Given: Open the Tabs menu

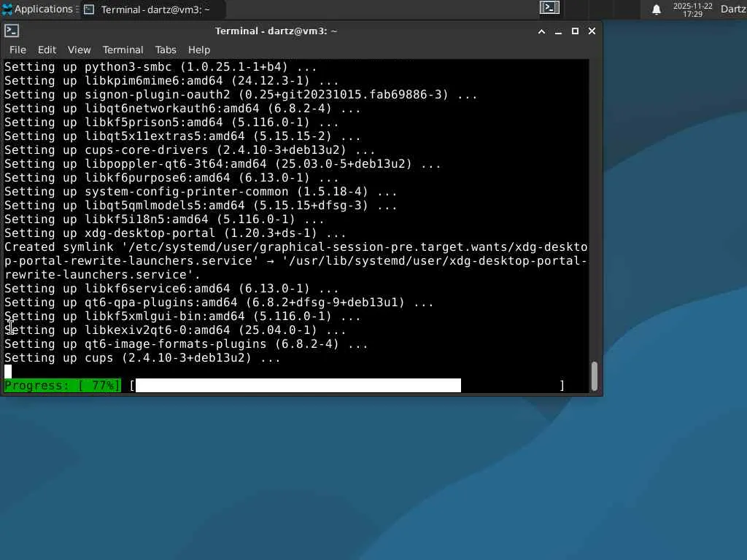Looking at the screenshot, I should pyautogui.click(x=166, y=50).
